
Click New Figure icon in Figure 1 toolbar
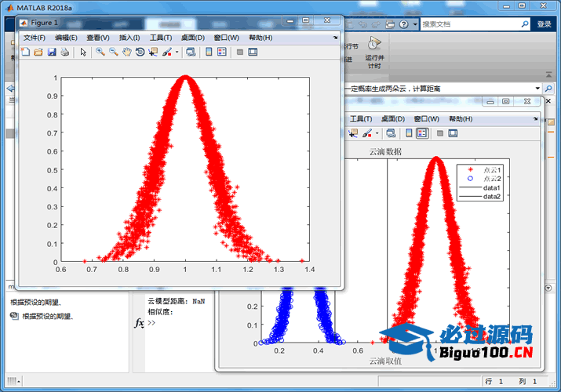tap(25, 53)
